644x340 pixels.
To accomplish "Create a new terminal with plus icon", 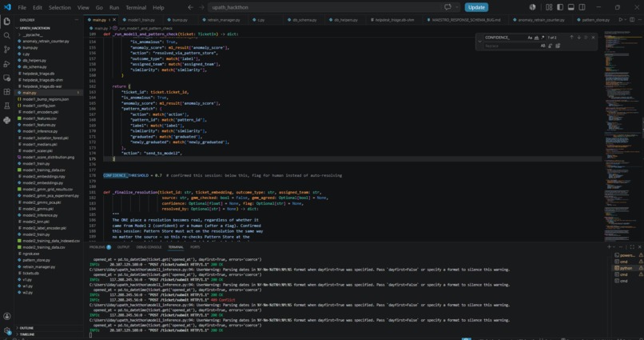I will [609, 246].
